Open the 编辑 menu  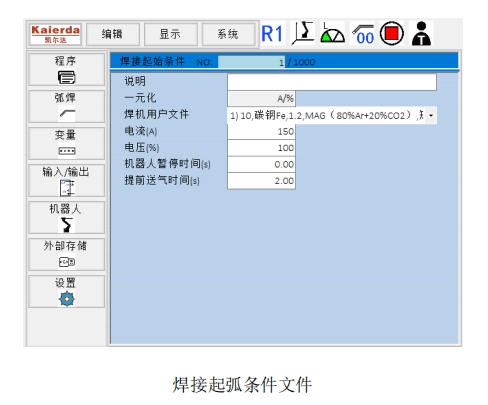113,34
